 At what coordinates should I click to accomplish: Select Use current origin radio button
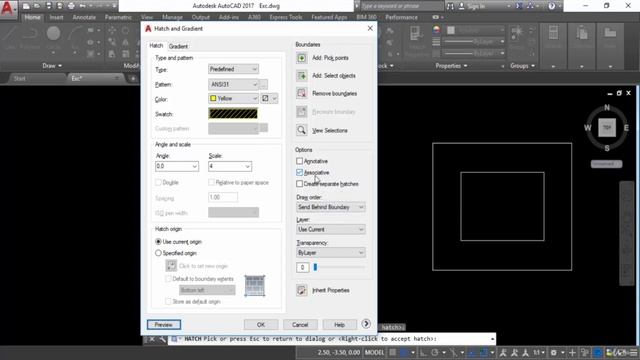(x=158, y=242)
